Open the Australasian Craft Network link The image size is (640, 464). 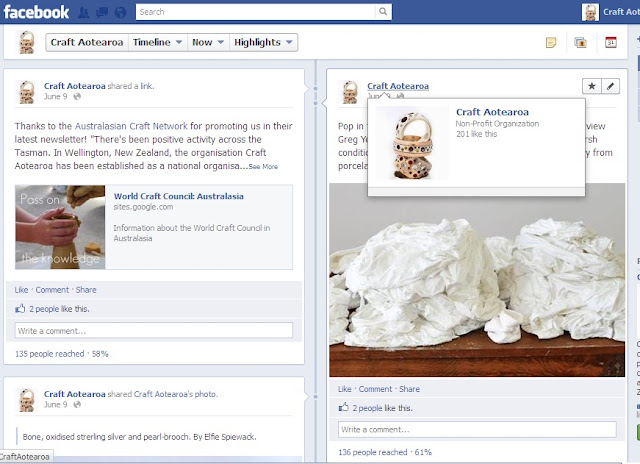131,126
